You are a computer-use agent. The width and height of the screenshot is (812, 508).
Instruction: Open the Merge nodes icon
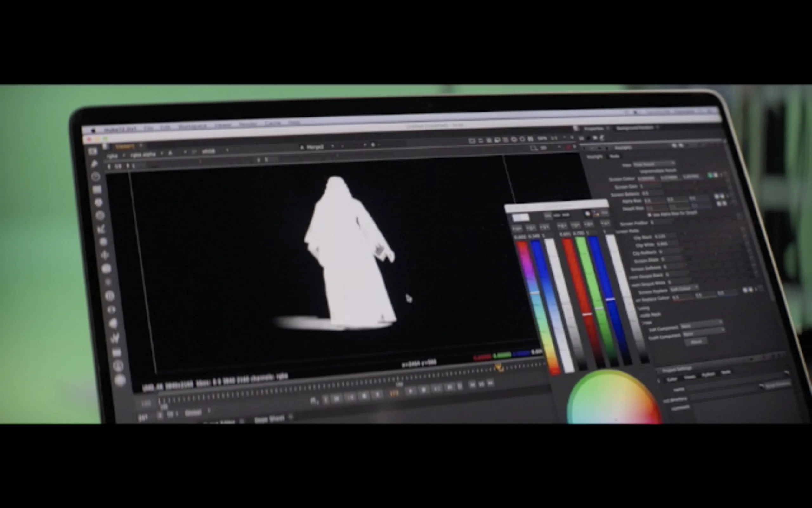[x=103, y=242]
